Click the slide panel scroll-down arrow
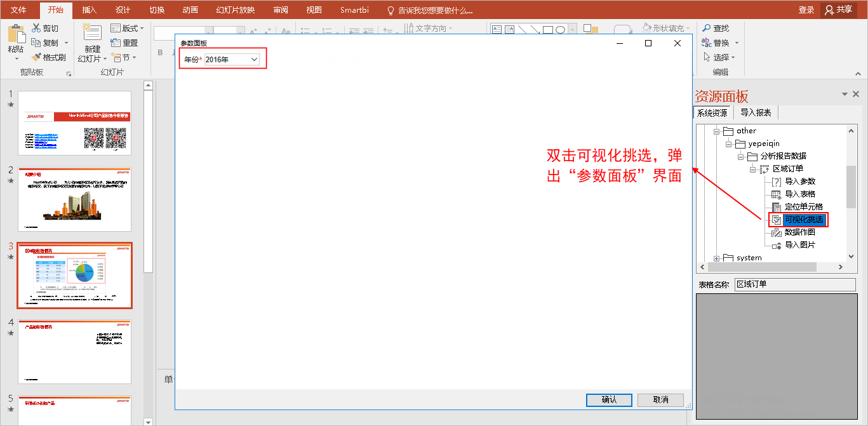Image resolution: width=868 pixels, height=426 pixels. coord(148,421)
